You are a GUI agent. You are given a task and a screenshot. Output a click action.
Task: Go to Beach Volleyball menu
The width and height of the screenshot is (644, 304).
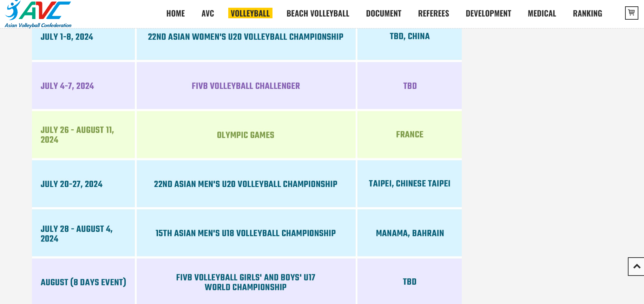pos(318,14)
